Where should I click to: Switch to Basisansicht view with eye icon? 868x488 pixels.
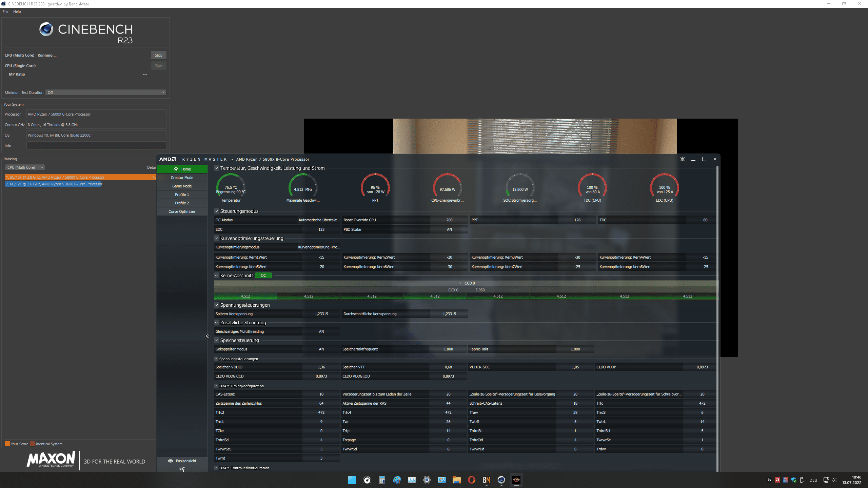point(182,461)
